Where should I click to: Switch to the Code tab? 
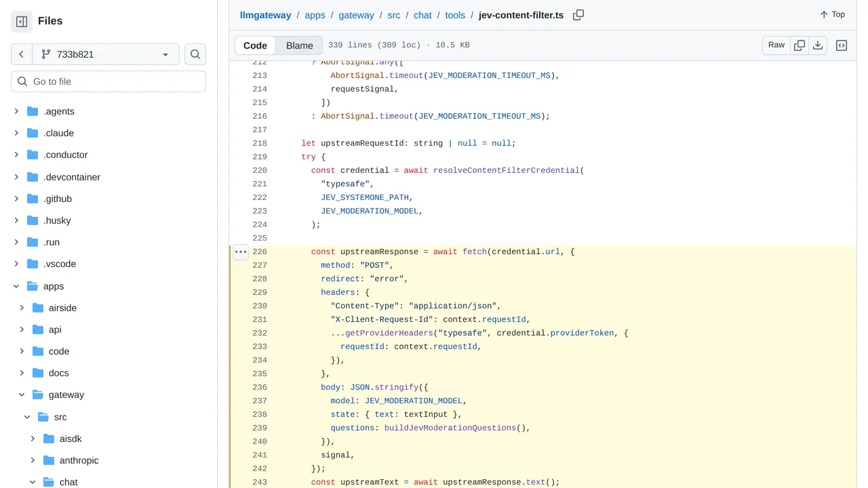255,45
